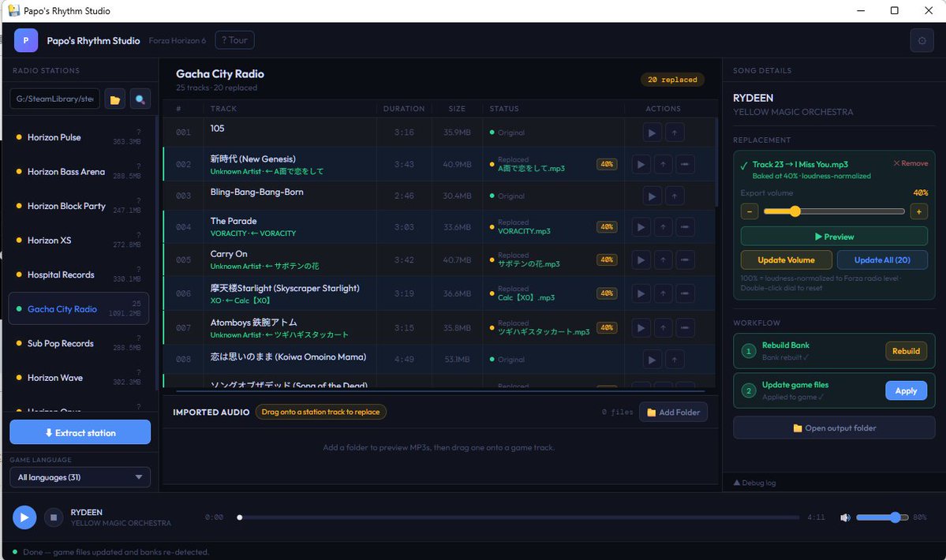Open settings via top-right gear icon

[922, 40]
